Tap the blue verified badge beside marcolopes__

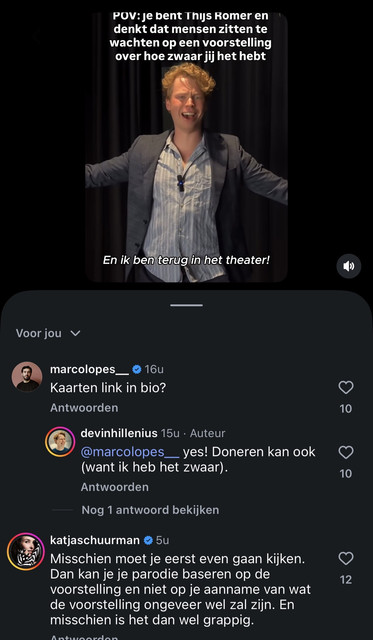click(137, 369)
